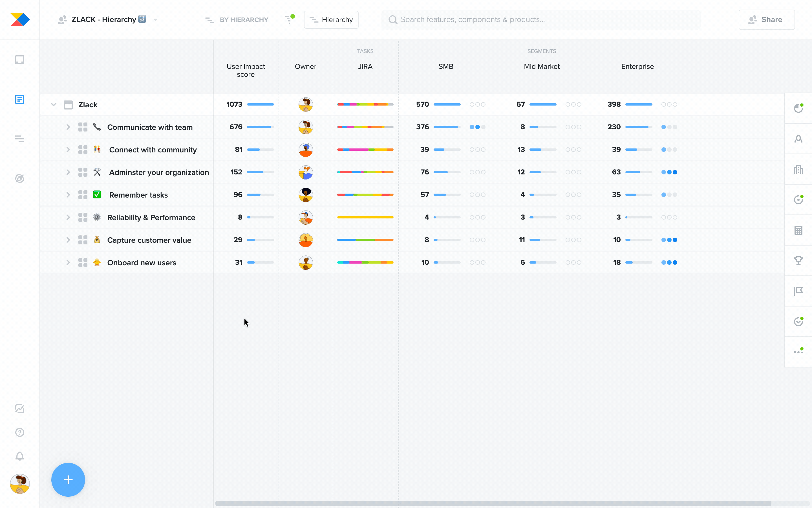Click owner avatar for Connect with community
The height and width of the screenshot is (508, 812).
[x=305, y=150]
